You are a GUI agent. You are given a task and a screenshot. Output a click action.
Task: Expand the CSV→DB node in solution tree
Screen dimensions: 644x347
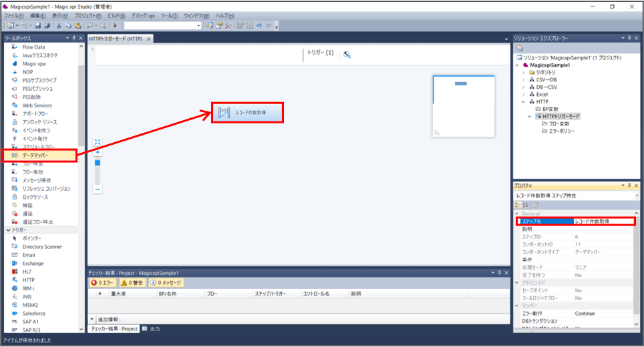(524, 79)
